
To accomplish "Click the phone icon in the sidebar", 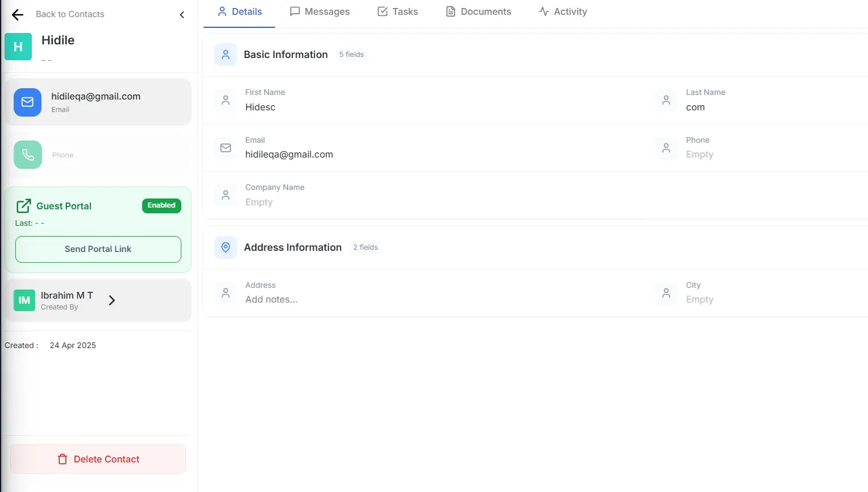I will (x=27, y=155).
